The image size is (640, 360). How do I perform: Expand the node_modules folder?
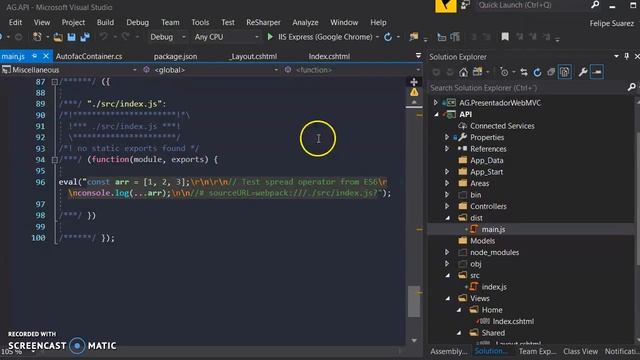[447, 253]
